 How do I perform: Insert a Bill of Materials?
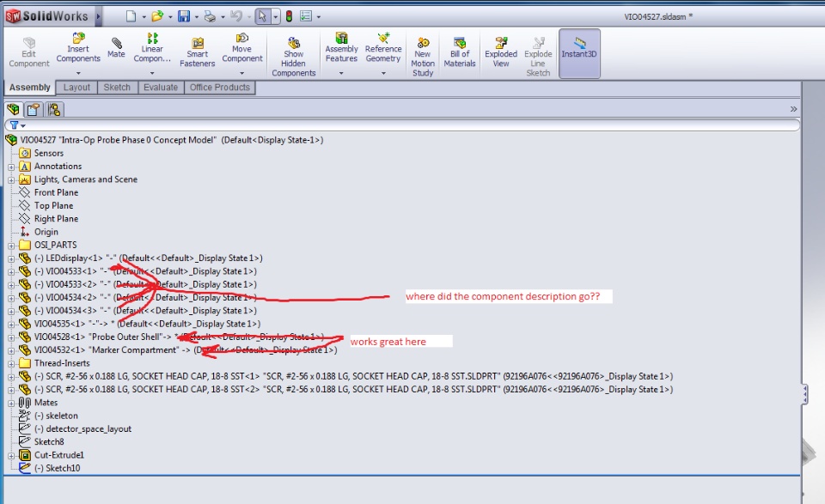click(459, 52)
